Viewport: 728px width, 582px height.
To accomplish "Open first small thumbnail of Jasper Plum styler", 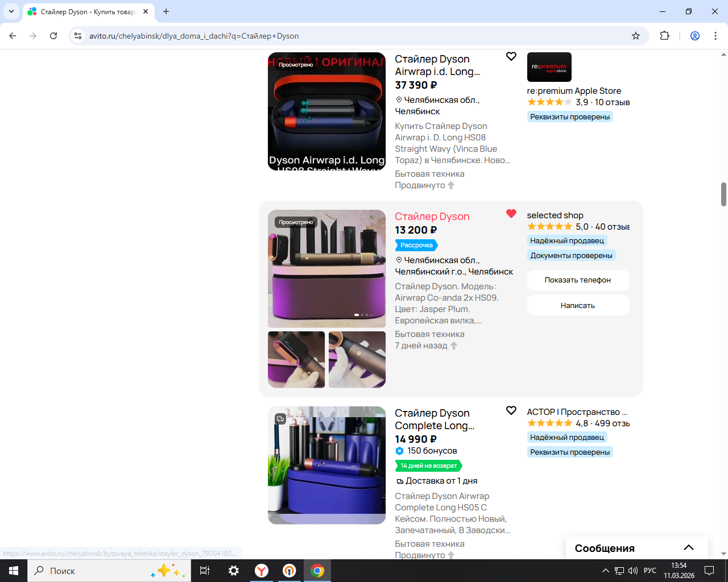I will pyautogui.click(x=296, y=360).
